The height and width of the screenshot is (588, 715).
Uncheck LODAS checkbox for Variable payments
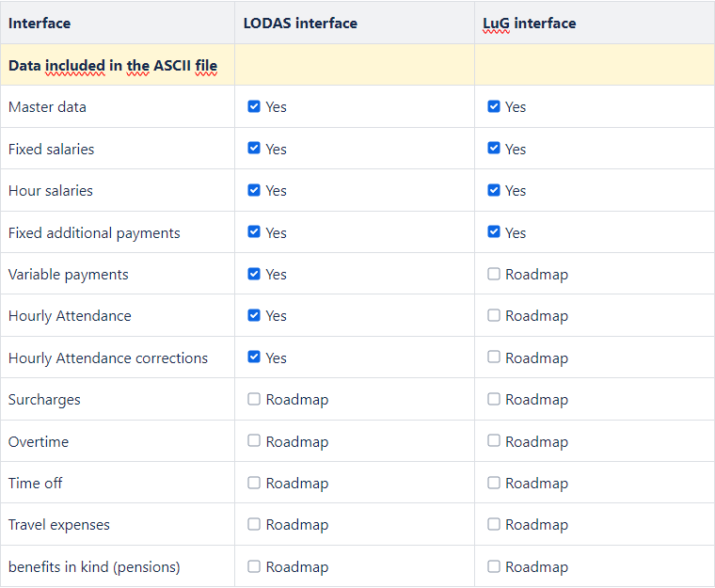pos(254,274)
